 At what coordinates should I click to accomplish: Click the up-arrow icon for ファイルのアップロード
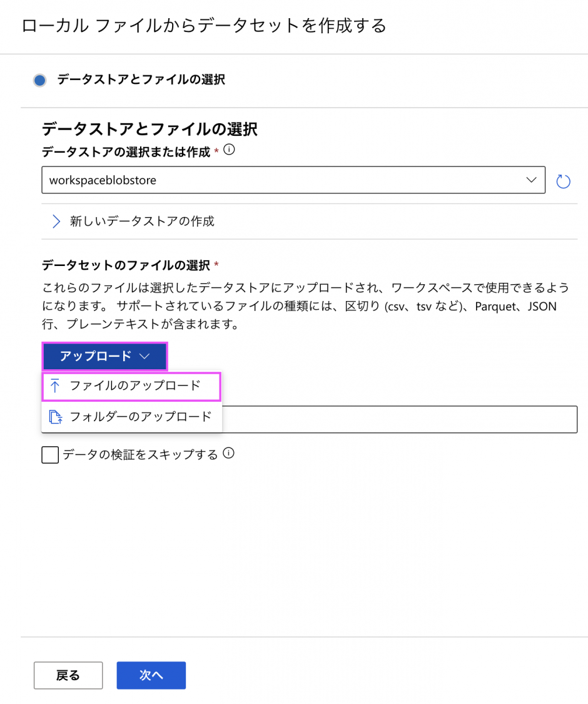pos(55,386)
